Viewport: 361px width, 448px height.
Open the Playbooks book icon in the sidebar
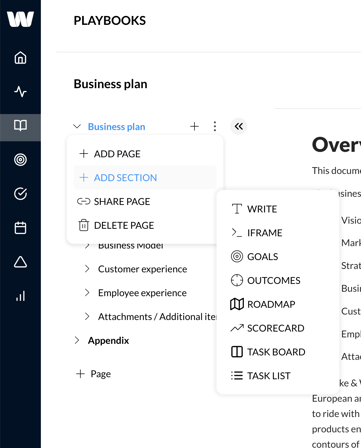[20, 126]
